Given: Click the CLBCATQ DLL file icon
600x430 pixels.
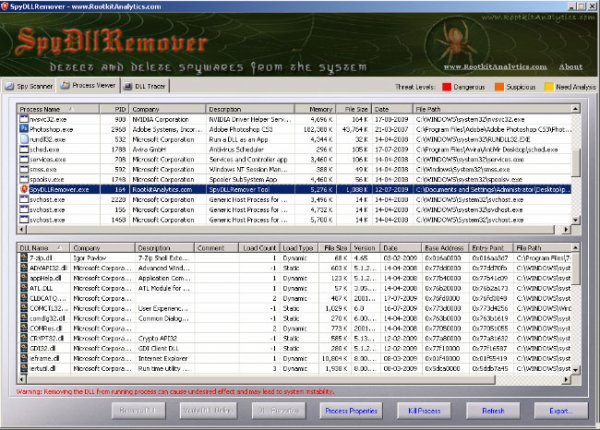Looking at the screenshot, I should click(24, 298).
